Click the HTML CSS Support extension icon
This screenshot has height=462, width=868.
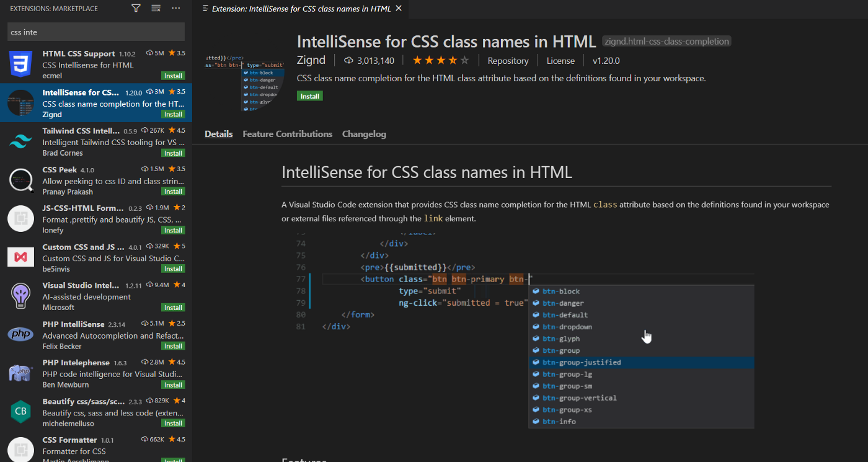click(x=20, y=64)
